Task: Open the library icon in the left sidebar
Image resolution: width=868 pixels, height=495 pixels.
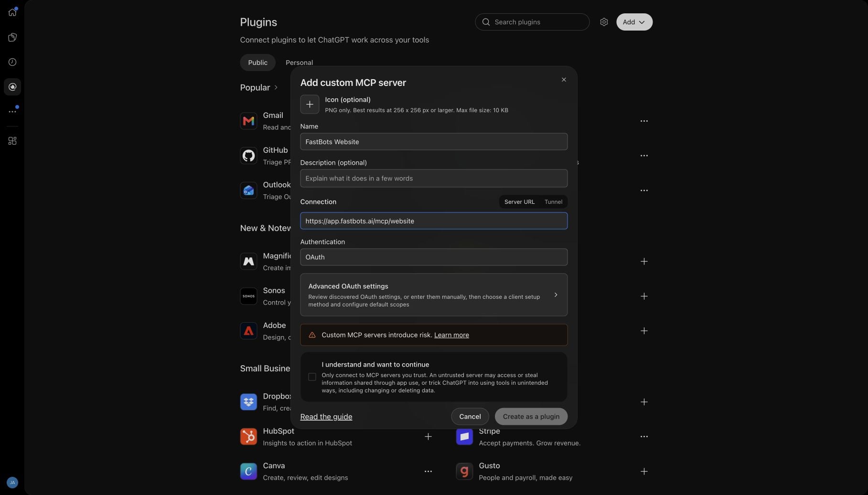Action: [x=12, y=37]
